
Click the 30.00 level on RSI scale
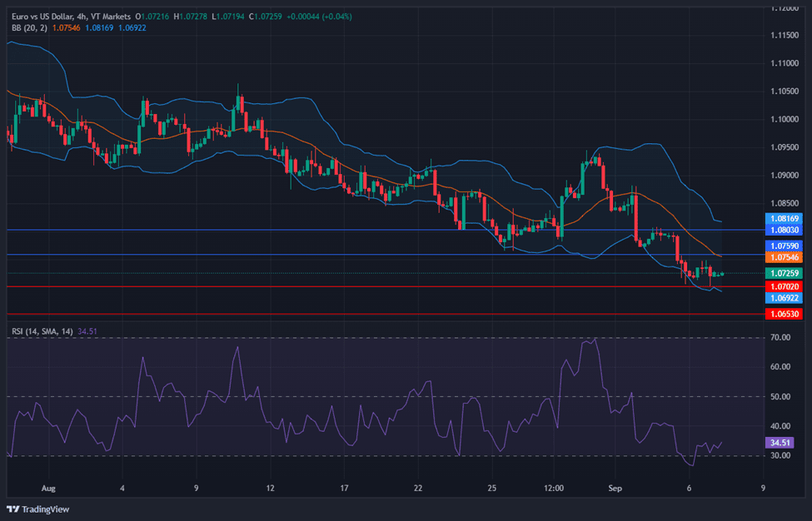pyautogui.click(x=780, y=456)
